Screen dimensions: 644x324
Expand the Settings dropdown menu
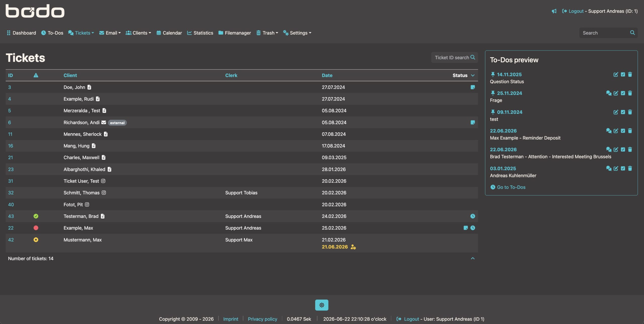coord(297,33)
